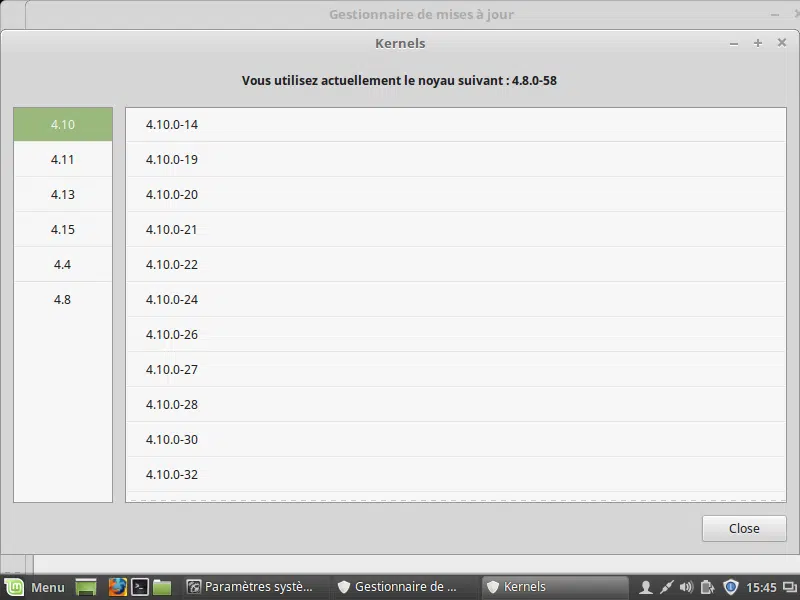Open kernel row 4.10.0-26
The image size is (800, 600).
click(456, 335)
